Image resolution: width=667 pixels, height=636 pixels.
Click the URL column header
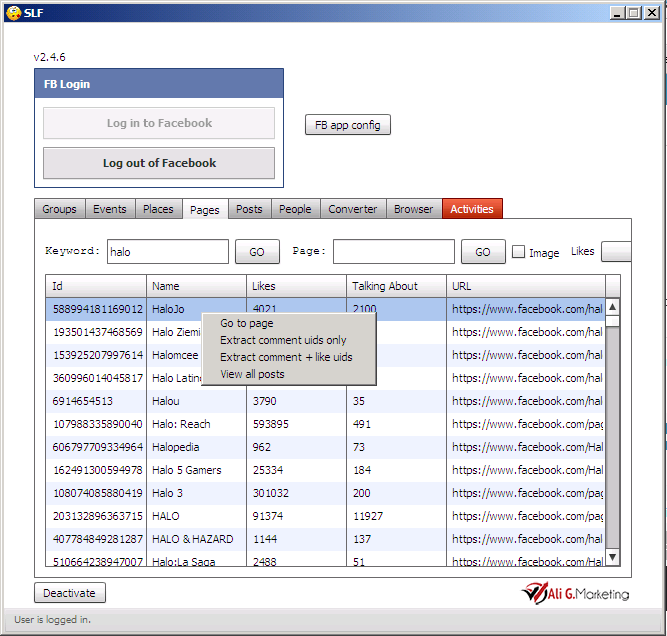click(x=526, y=286)
